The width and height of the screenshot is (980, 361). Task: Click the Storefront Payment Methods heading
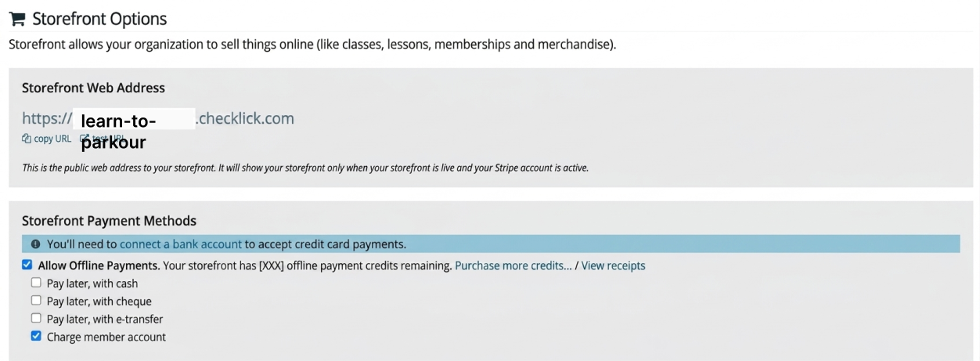point(109,221)
